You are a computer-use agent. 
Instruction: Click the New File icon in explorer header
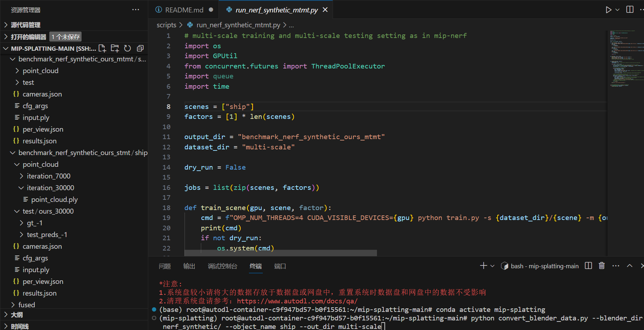point(102,48)
